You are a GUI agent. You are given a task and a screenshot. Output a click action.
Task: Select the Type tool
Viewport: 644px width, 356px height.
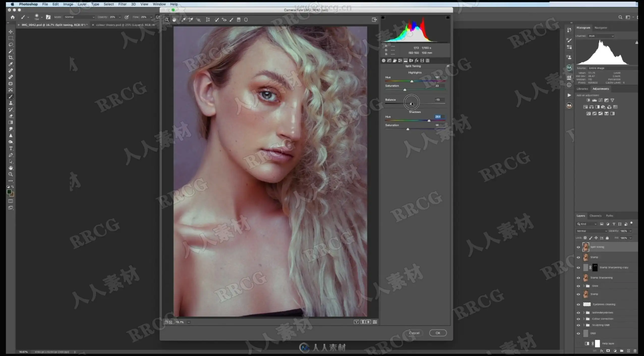[11, 148]
